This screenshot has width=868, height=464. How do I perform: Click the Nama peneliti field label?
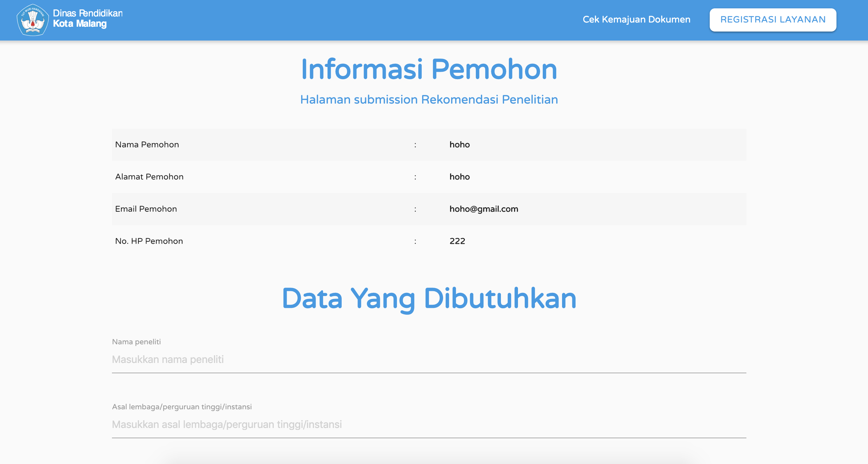[x=136, y=342]
